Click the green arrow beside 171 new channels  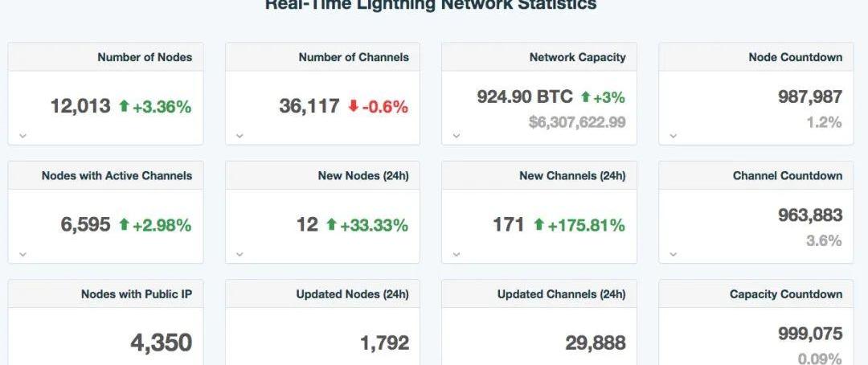click(538, 224)
